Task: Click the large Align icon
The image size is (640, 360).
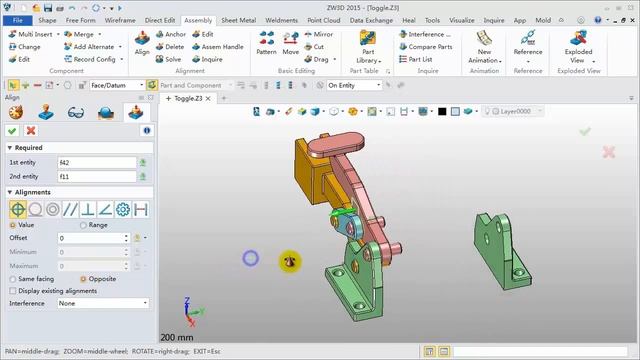Action: [x=142, y=43]
